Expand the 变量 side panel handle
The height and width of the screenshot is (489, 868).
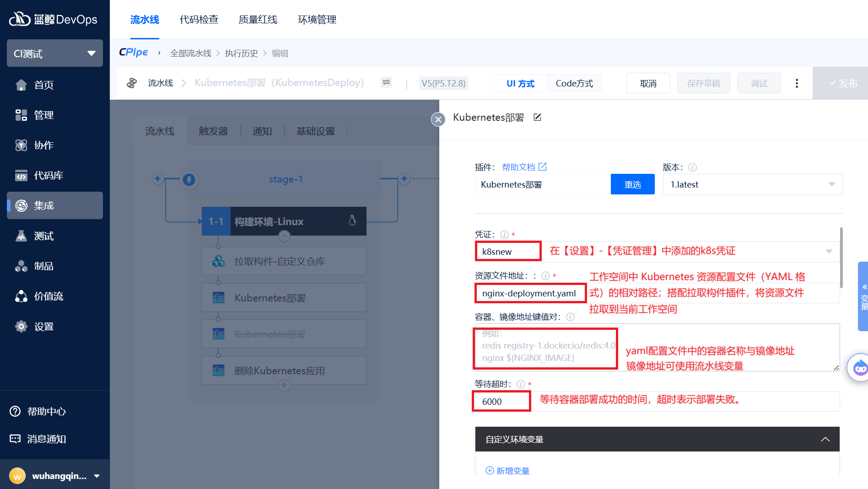(863, 296)
